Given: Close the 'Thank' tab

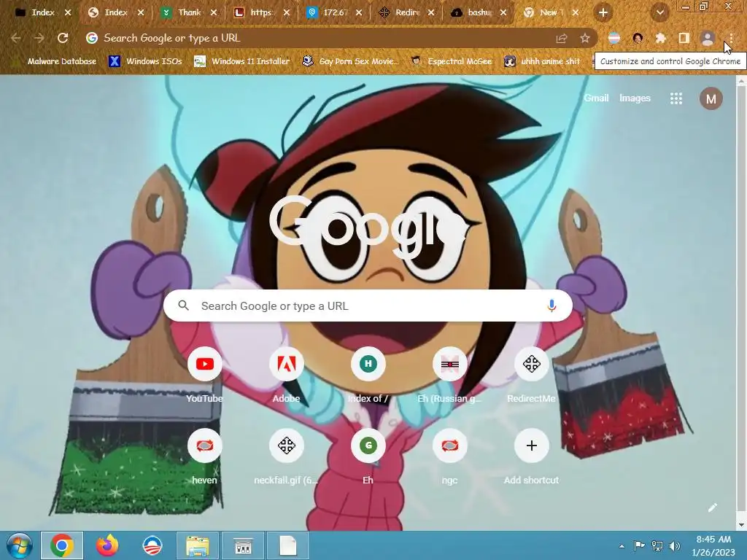Looking at the screenshot, I should pos(214,13).
